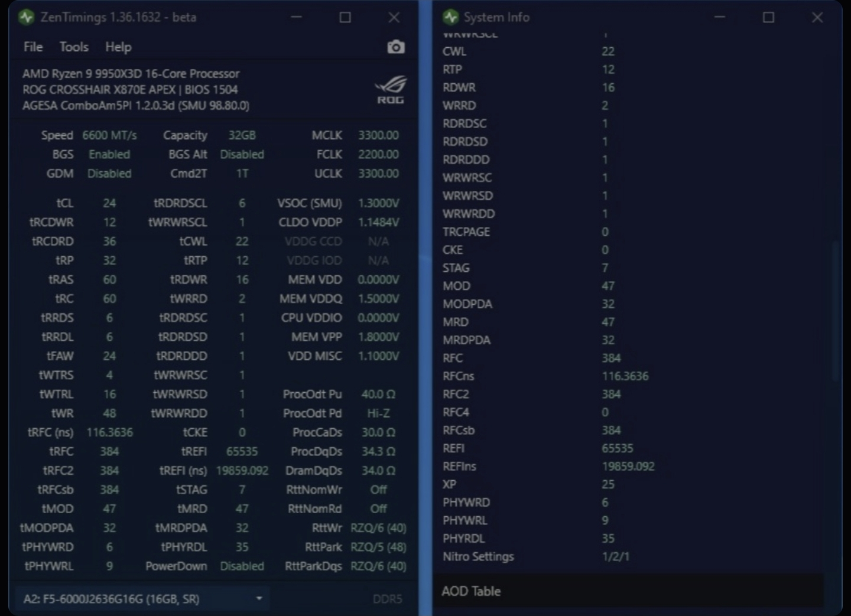Click the ZenTimings app icon in title bar

click(x=26, y=17)
